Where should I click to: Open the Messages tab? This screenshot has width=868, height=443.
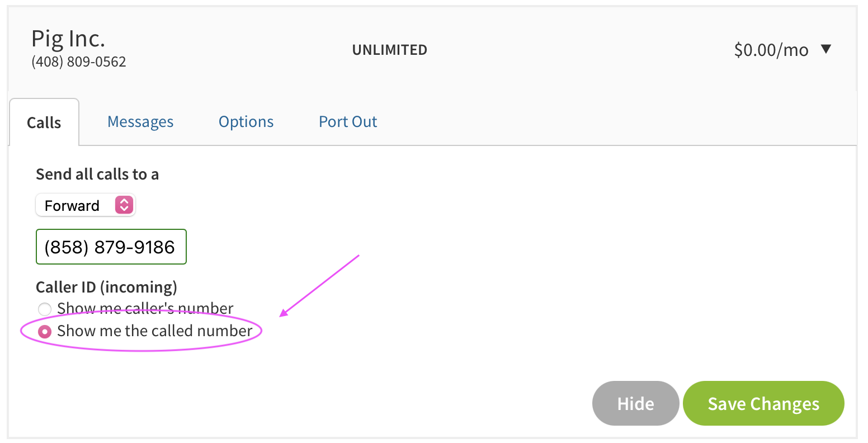(140, 122)
